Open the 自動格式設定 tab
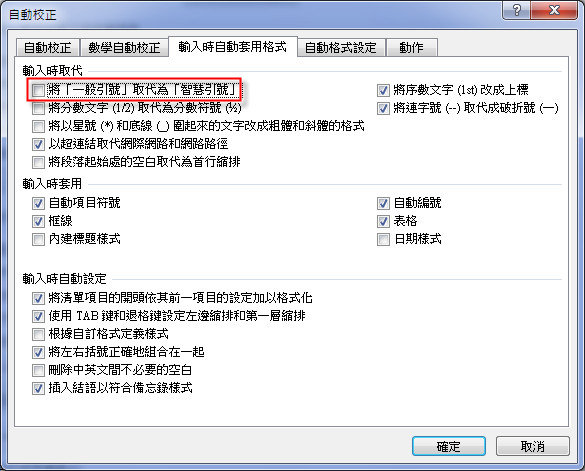 pos(341,48)
